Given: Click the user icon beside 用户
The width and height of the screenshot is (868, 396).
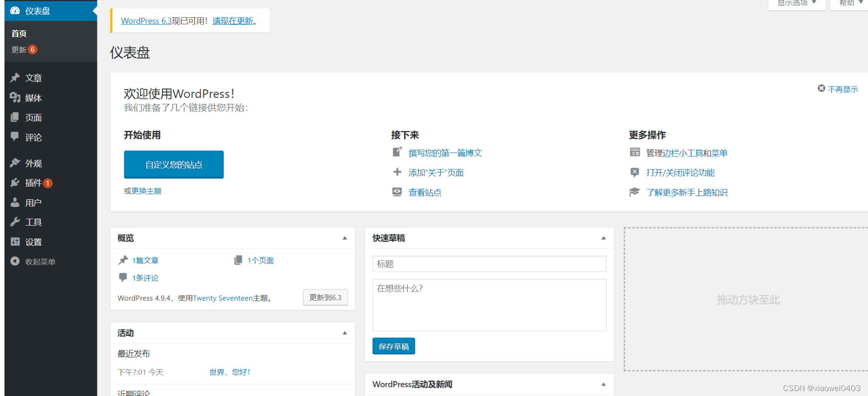Looking at the screenshot, I should click(x=15, y=202).
